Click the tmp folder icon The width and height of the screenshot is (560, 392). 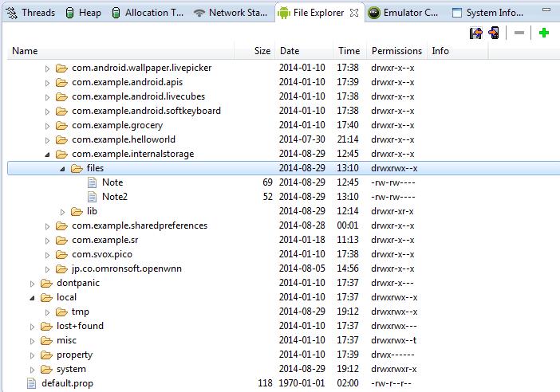[x=61, y=312]
